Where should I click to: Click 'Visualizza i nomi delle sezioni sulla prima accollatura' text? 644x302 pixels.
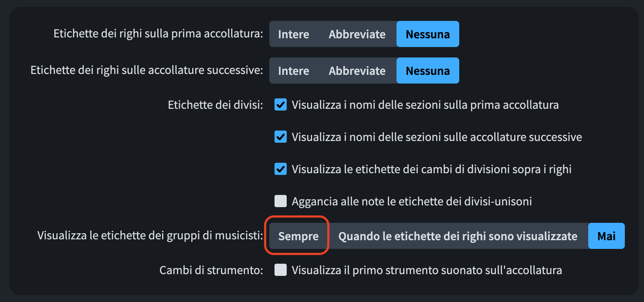pos(425,105)
